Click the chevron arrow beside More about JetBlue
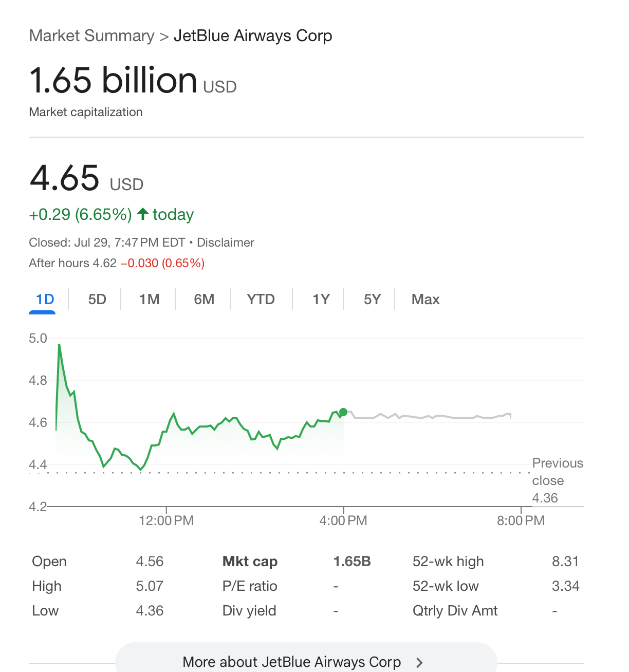The width and height of the screenshot is (629, 672). [419, 662]
